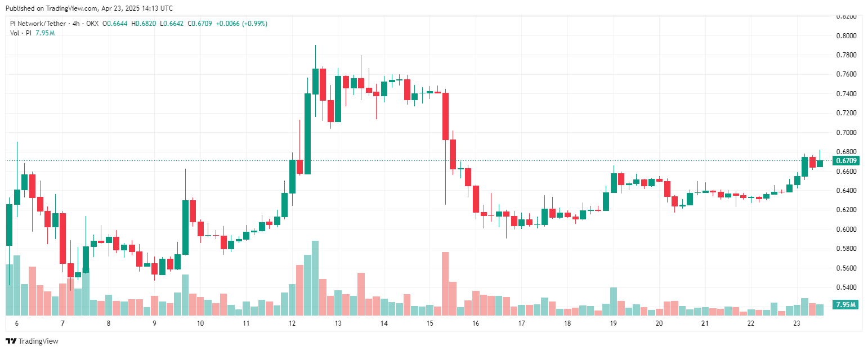Click the volume value 7.95M in legend
The height and width of the screenshot is (351, 868).
pos(45,33)
